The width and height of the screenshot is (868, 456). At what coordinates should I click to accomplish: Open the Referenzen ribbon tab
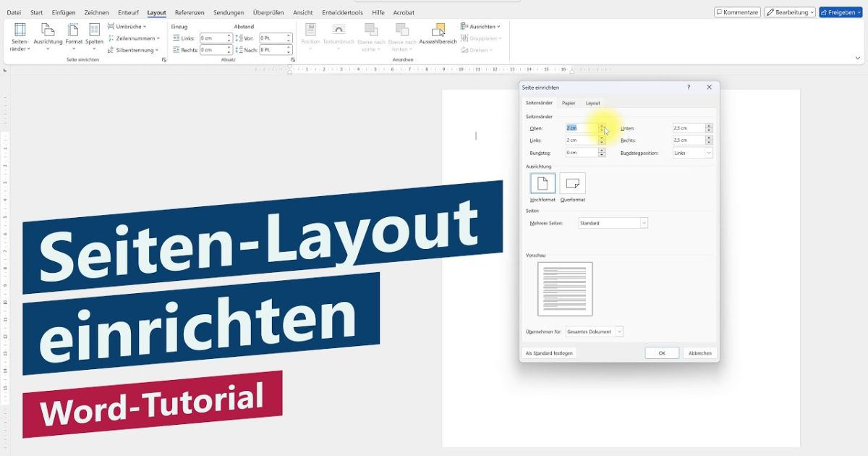coord(189,12)
